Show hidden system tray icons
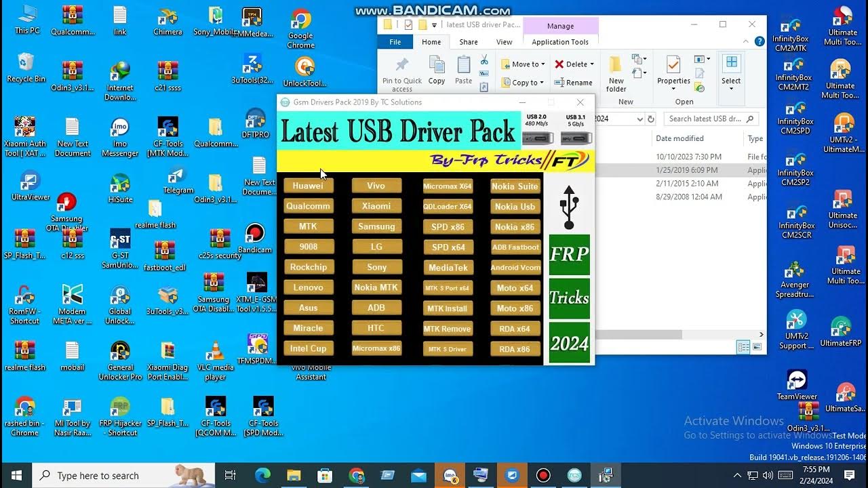868x488 pixels. click(x=738, y=475)
